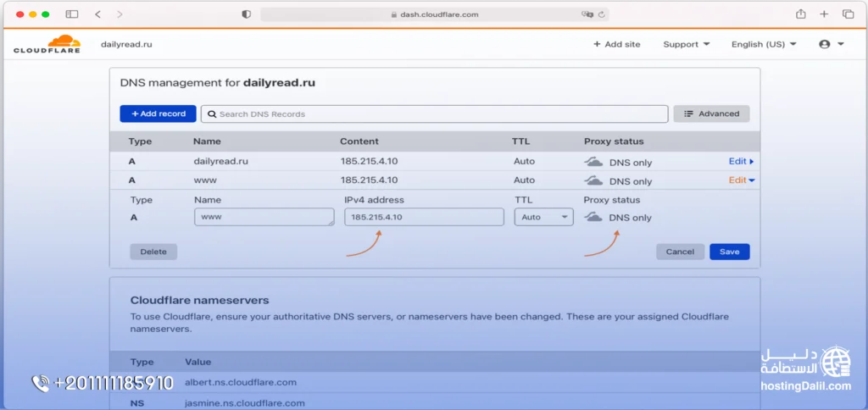Open the TTL Auto dropdown
Image resolution: width=868 pixels, height=410 pixels.
(x=543, y=217)
